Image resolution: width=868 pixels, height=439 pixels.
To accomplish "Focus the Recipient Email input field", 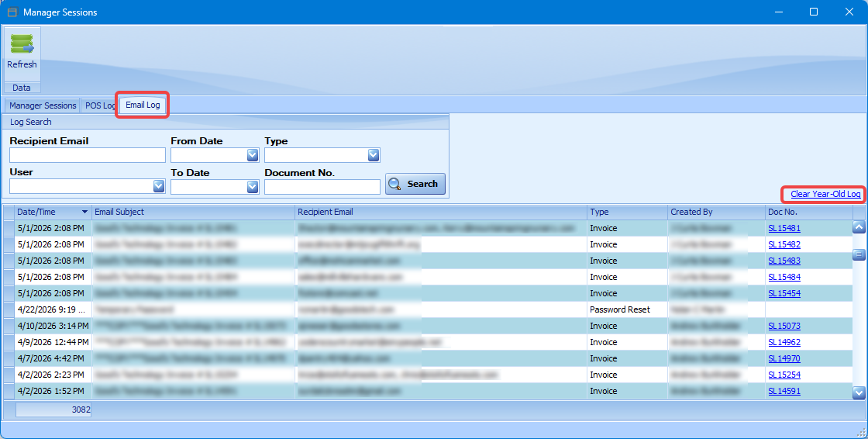I will pos(88,155).
